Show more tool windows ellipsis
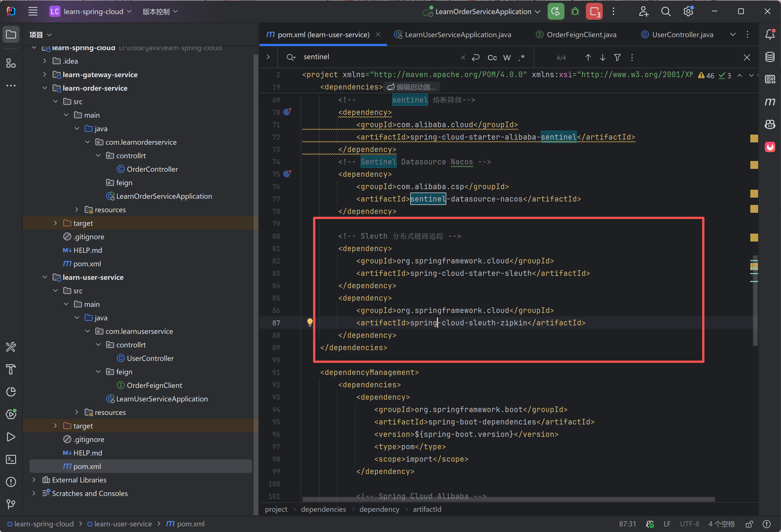Screen dimensions: 781x532 (x=11, y=85)
